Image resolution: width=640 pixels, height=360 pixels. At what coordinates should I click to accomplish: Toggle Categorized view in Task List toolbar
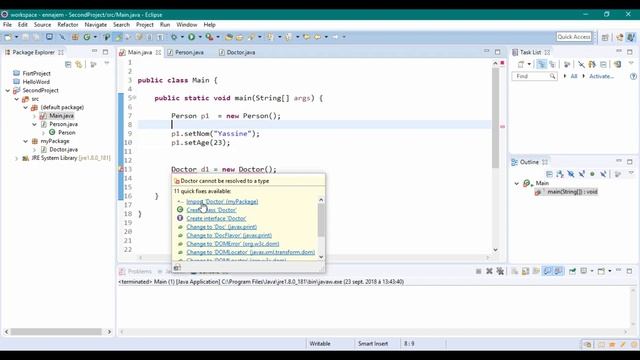[x=541, y=64]
